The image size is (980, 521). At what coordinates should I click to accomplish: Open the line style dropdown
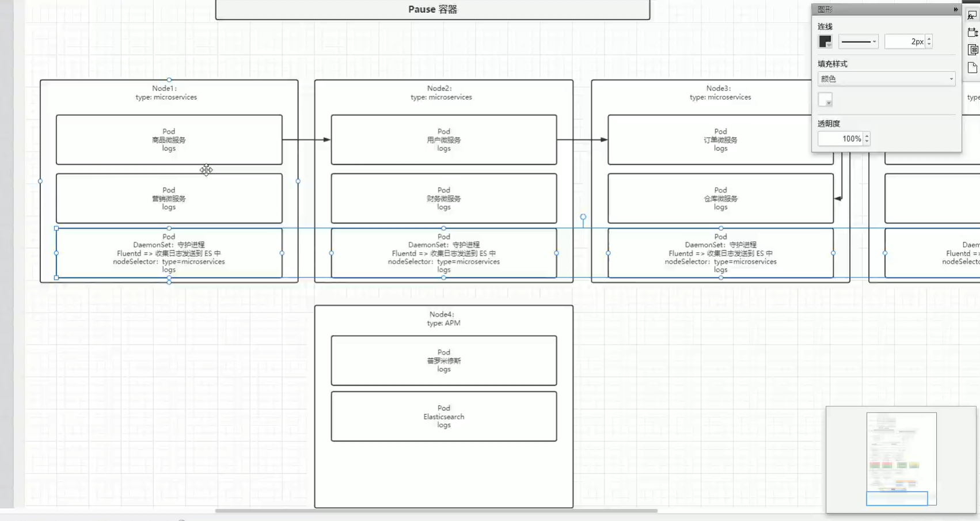click(x=859, y=41)
